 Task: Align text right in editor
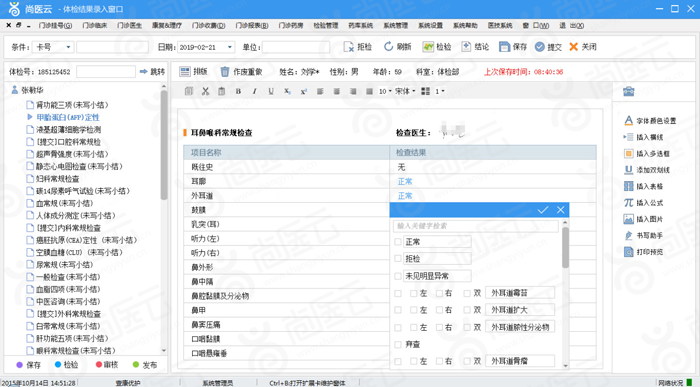coord(353,91)
